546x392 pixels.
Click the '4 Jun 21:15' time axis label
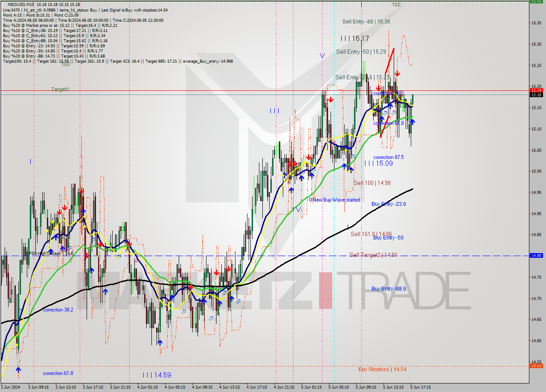(284, 387)
